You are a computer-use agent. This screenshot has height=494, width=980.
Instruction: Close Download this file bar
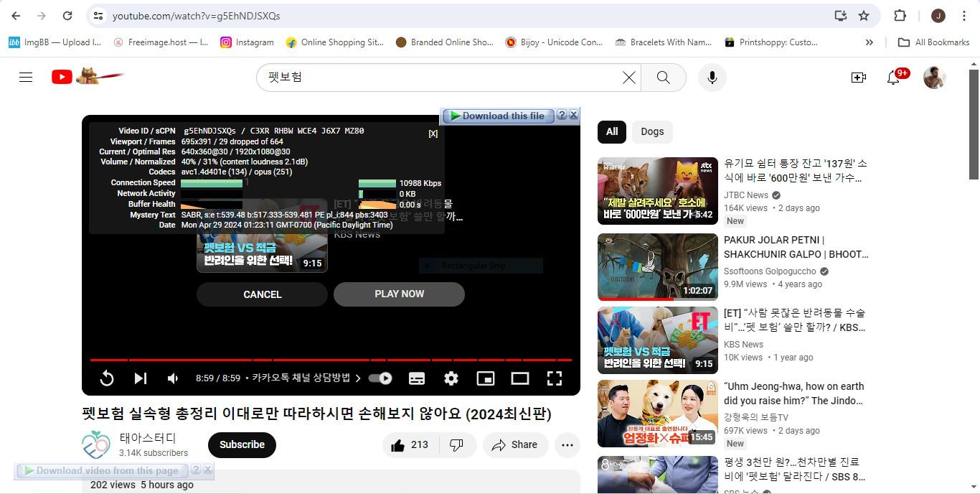(x=573, y=115)
